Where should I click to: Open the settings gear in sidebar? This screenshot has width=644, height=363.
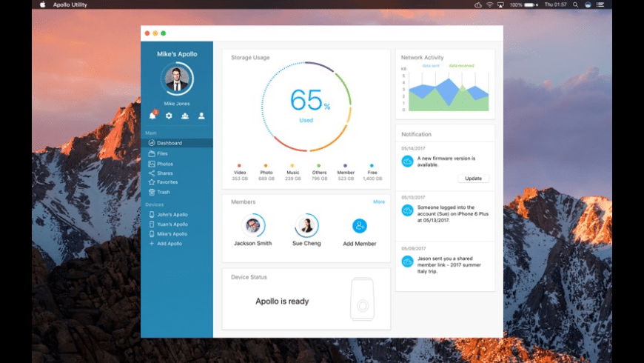pos(169,116)
